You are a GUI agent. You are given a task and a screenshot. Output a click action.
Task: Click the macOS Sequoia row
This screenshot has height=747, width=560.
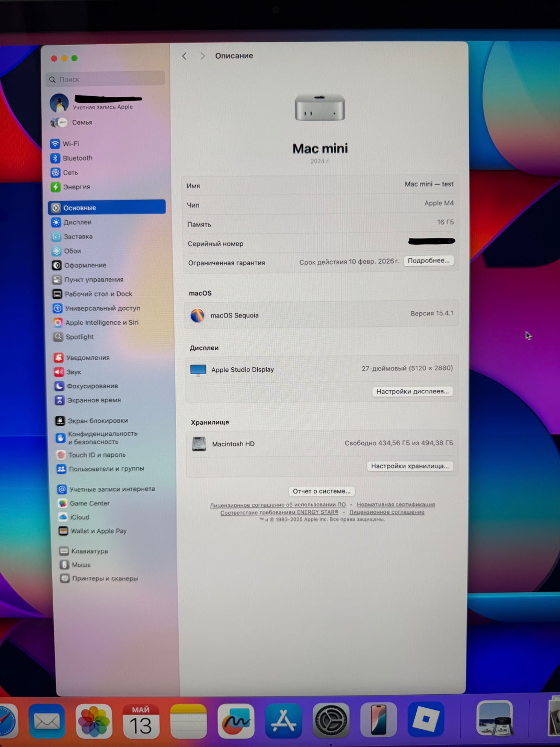point(321,315)
